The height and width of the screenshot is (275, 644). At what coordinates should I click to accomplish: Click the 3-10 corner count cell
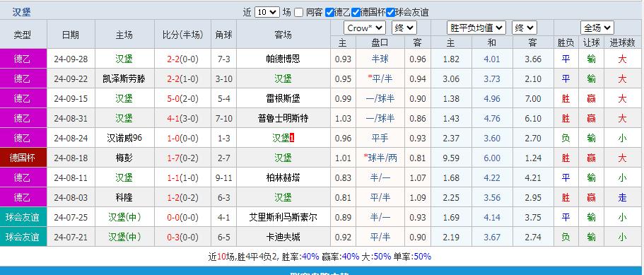coord(224,78)
